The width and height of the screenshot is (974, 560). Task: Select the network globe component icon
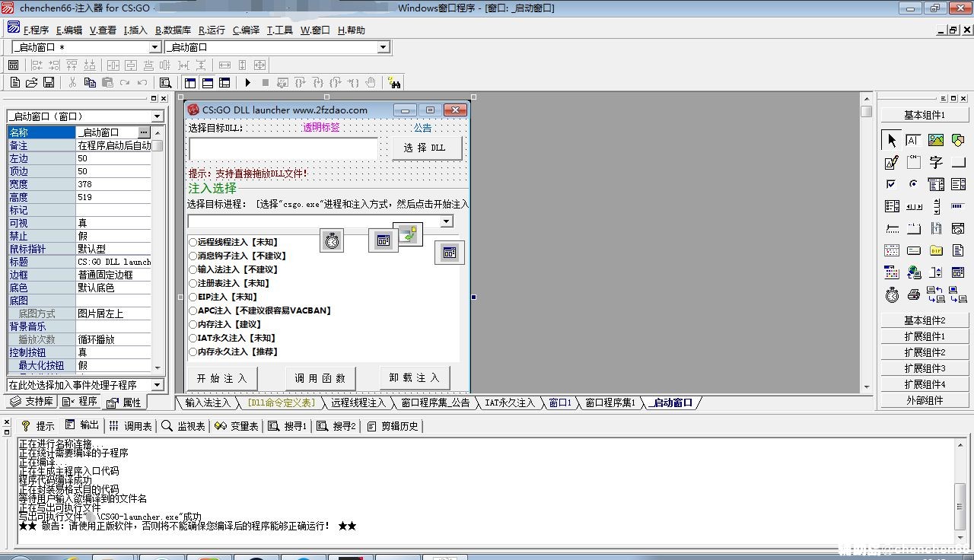tap(913, 272)
